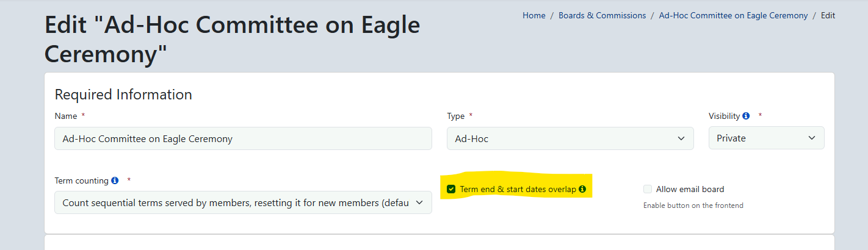Open Ad-Hoc Committee on Eagle Ceremony breadcrumb
The image size is (868, 250).
pyautogui.click(x=733, y=15)
